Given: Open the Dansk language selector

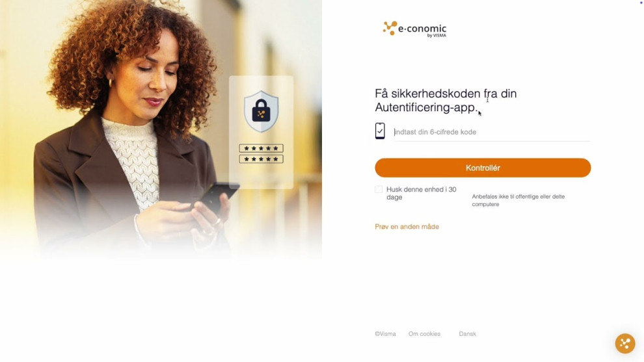Looking at the screenshot, I should tap(468, 333).
